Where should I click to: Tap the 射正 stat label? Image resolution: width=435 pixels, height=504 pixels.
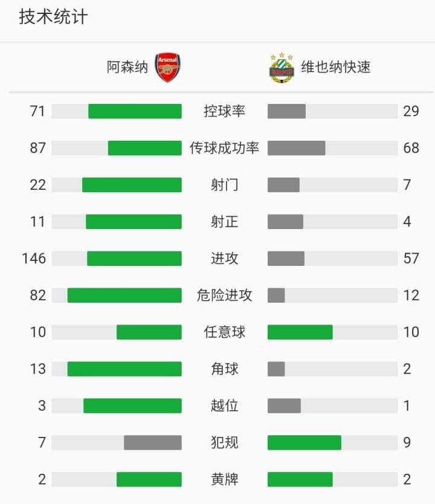pos(224,222)
